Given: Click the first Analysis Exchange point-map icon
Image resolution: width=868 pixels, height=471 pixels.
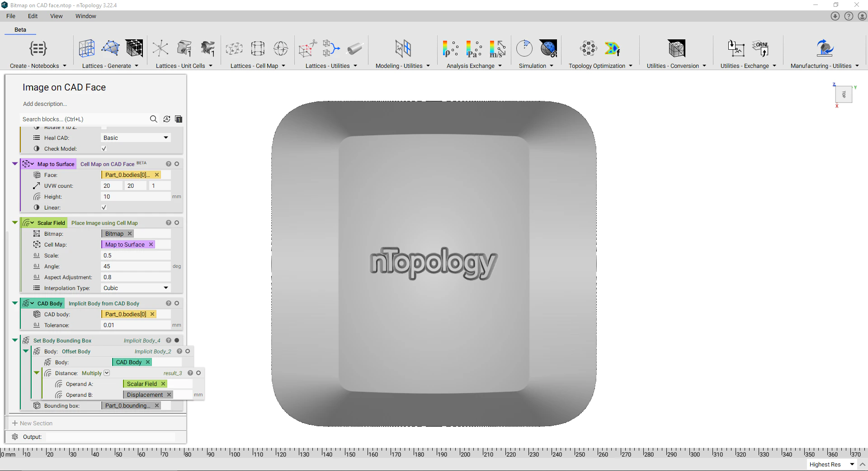Looking at the screenshot, I should (x=451, y=48).
